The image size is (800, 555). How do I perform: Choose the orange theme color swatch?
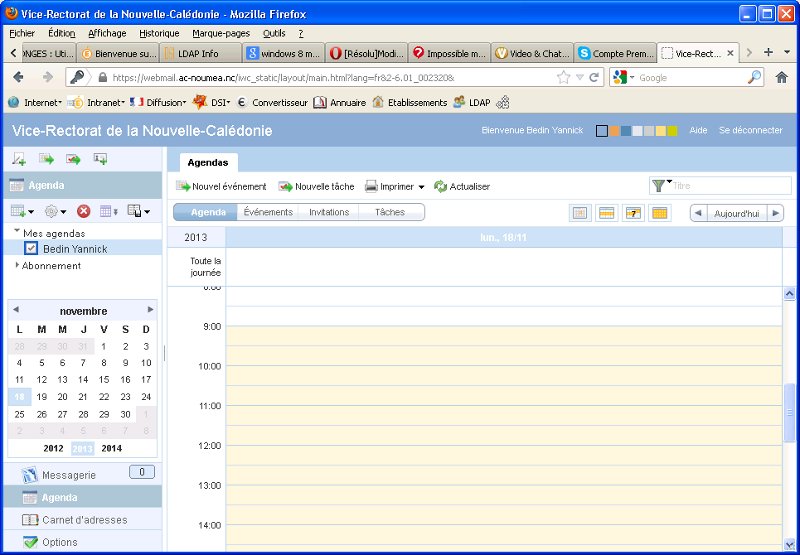click(x=613, y=131)
